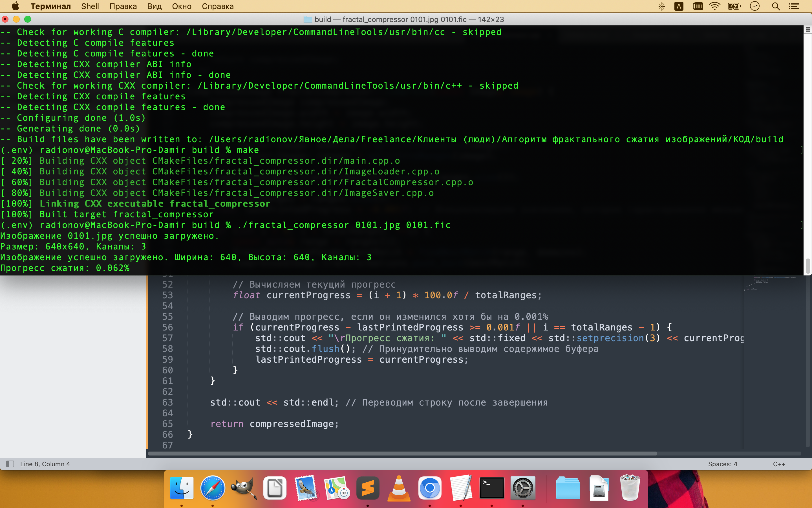Viewport: 812px width, 508px height.
Task: Open the white document app in Dock
Action: coord(274,488)
